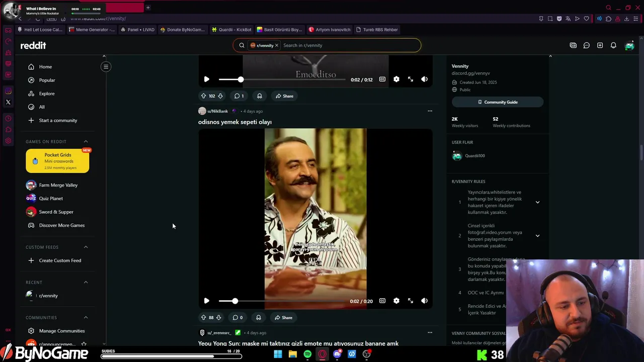
Task: Collapse the left navigation sidebar button
Action: (x=106, y=66)
